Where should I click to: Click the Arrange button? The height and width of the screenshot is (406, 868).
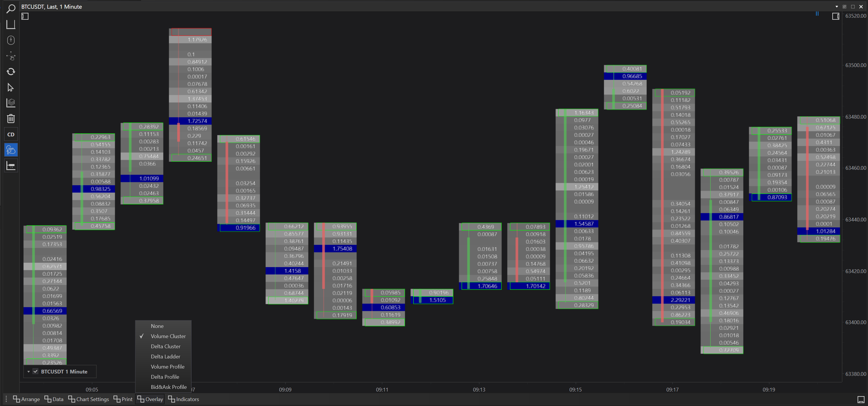tap(26, 399)
